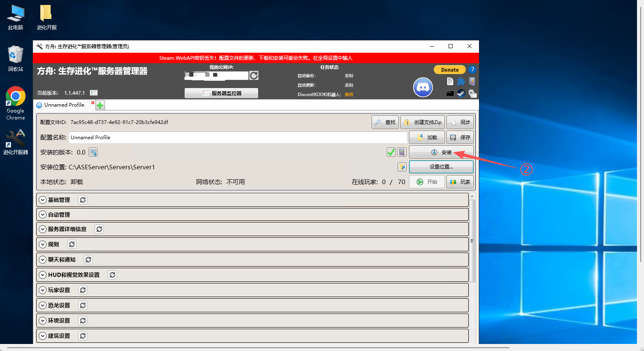
Task: Click the refresh icon beside 聊天和通知
Action: (x=88, y=260)
